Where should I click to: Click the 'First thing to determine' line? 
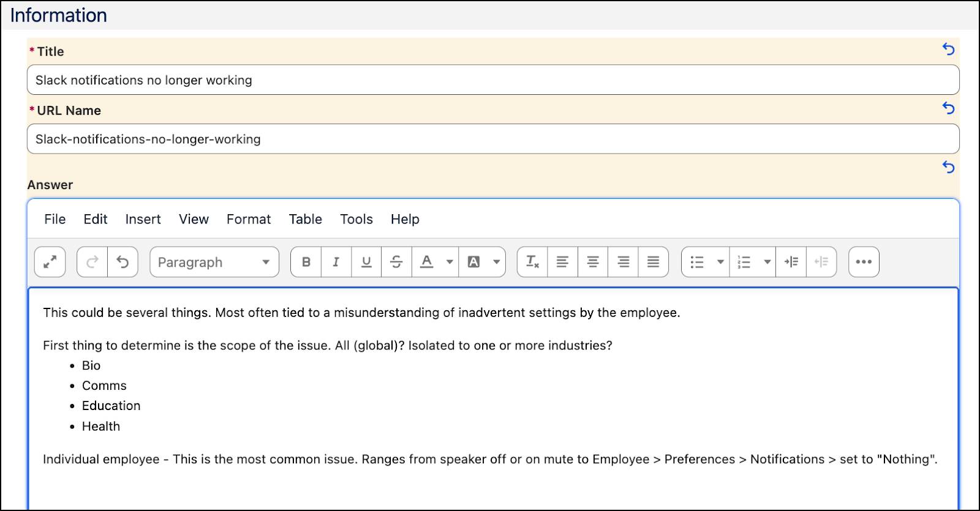328,346
